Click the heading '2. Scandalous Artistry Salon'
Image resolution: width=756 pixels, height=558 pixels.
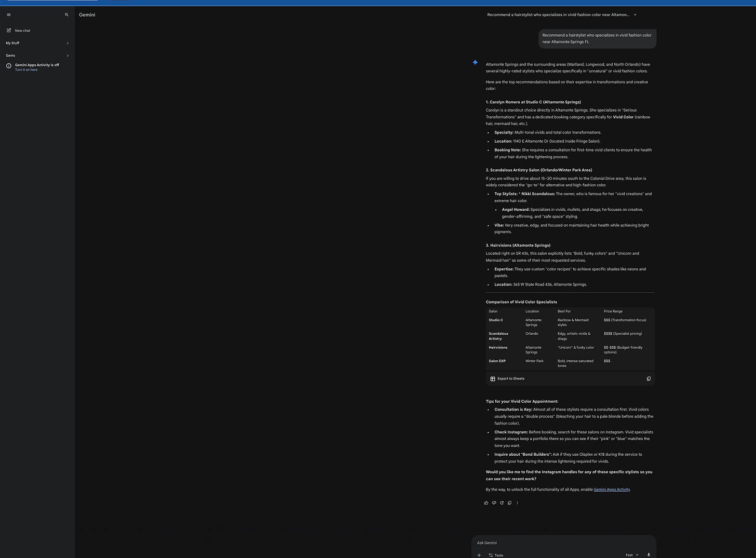click(x=539, y=170)
